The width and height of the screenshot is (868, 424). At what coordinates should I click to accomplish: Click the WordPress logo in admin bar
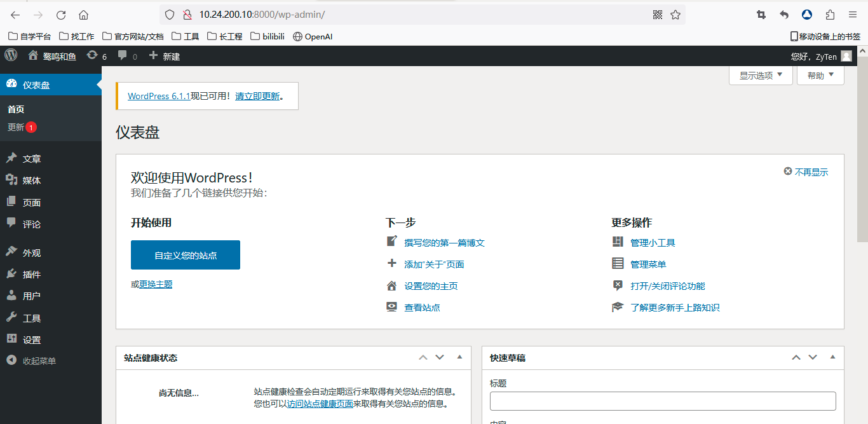point(11,55)
